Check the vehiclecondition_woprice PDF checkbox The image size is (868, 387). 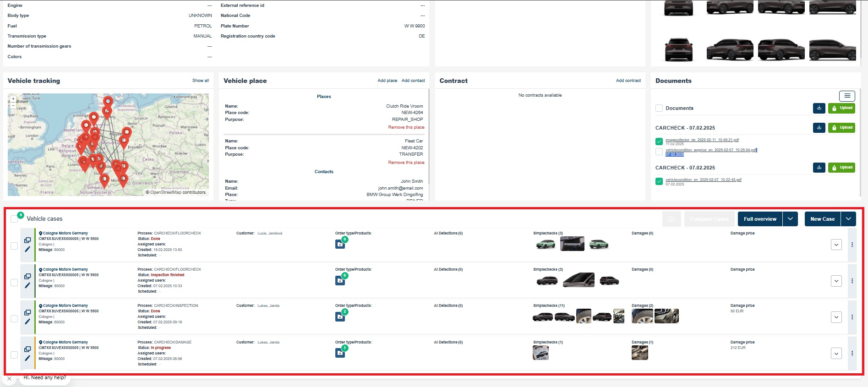pos(659,152)
